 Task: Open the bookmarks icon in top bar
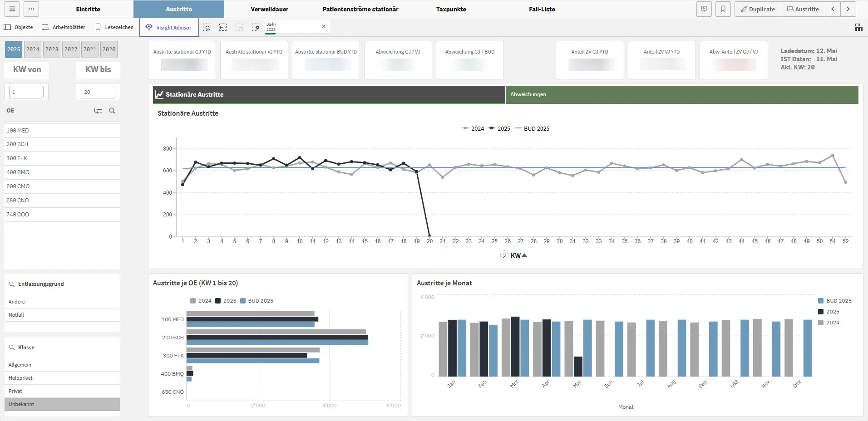(x=723, y=9)
